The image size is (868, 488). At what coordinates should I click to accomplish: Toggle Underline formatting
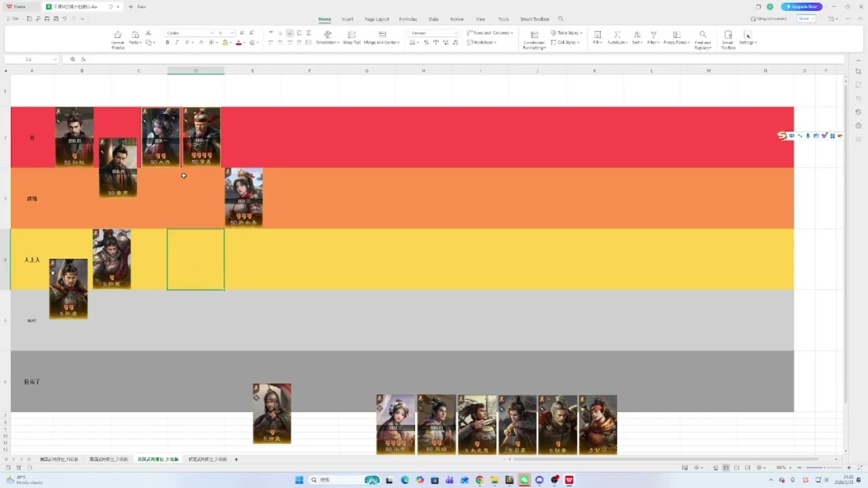(187, 42)
